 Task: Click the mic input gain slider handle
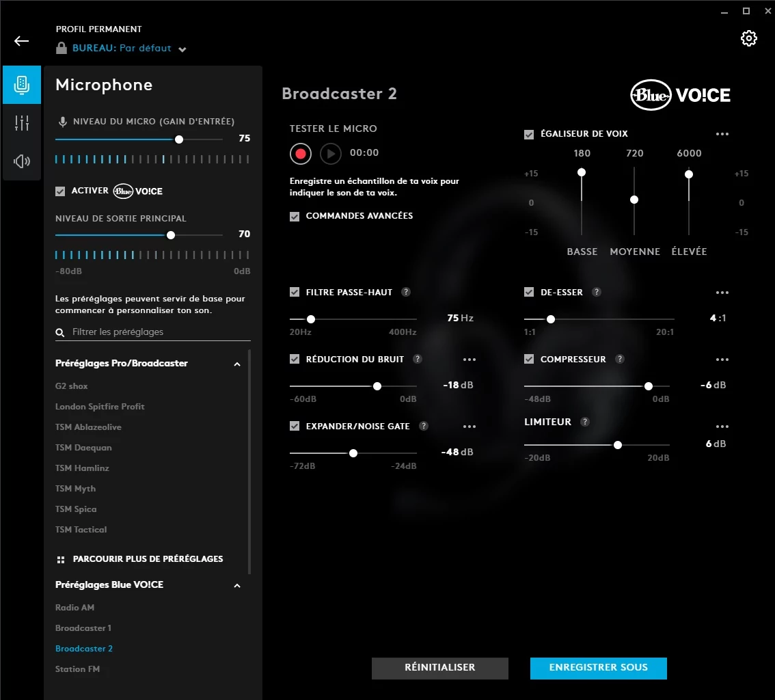[180, 139]
